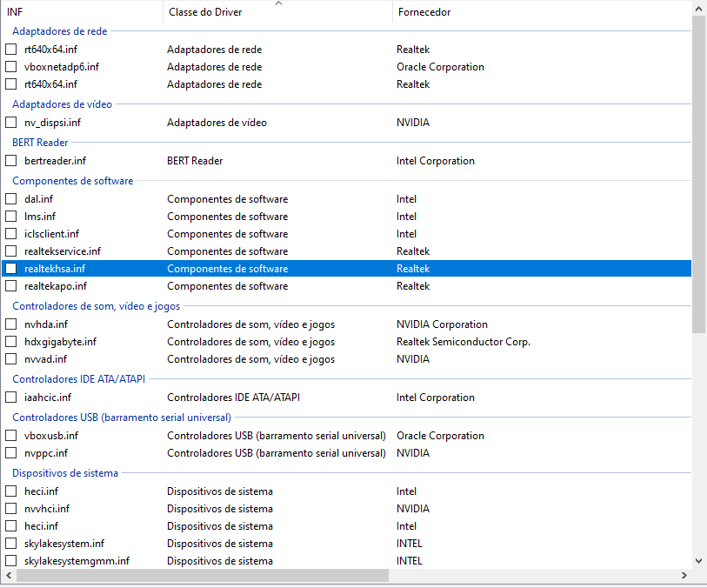The image size is (707, 588).
Task: Click the vertical scrollbar thumb
Action: click(x=698, y=174)
